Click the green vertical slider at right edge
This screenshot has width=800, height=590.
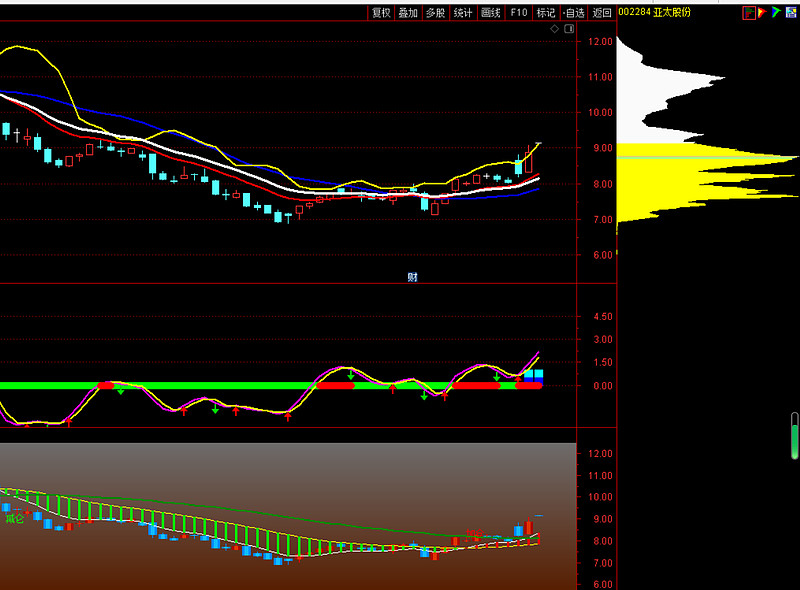pyautogui.click(x=794, y=435)
